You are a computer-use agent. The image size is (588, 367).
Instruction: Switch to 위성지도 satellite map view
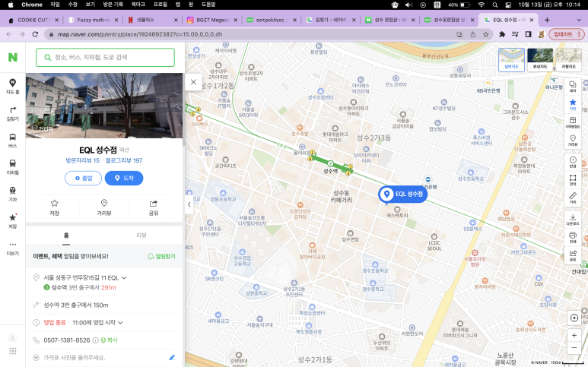540,59
